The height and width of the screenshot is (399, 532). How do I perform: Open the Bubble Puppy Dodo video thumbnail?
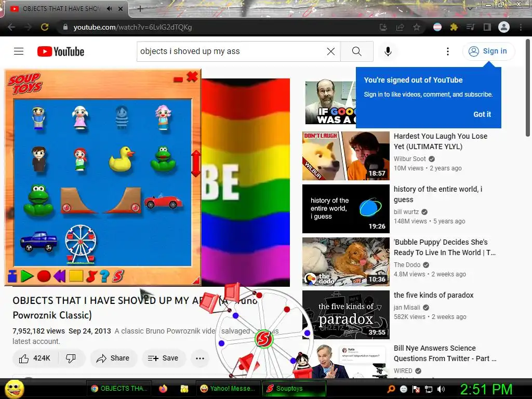345,262
